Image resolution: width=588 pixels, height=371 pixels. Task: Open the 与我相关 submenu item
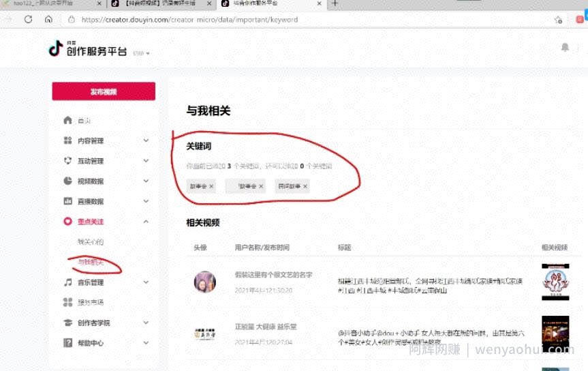tap(91, 262)
